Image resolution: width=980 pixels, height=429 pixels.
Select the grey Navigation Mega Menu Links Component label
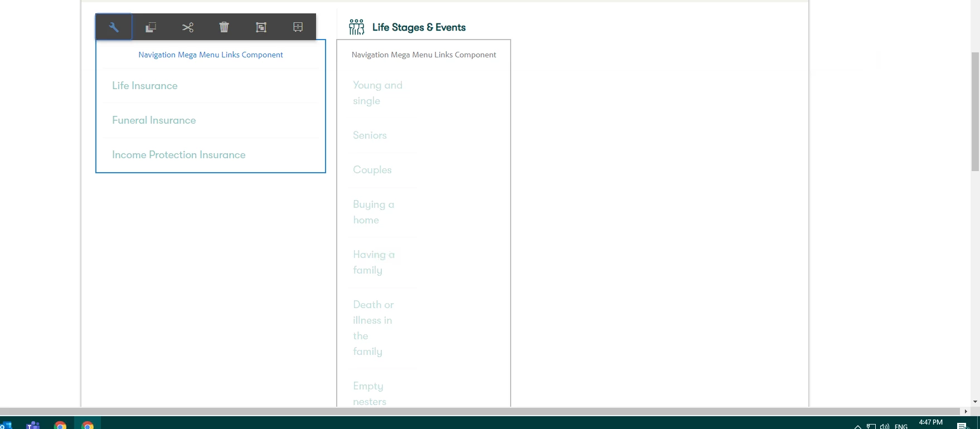click(424, 55)
